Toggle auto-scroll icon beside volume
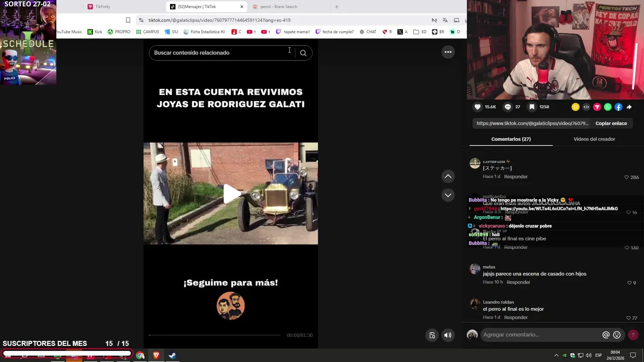644x362 pixels. tap(432, 335)
